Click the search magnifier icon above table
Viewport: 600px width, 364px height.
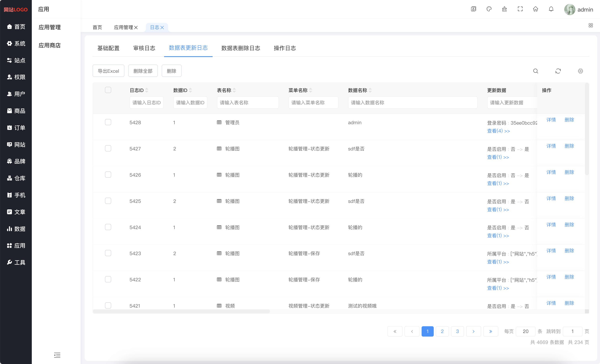[x=535, y=71]
